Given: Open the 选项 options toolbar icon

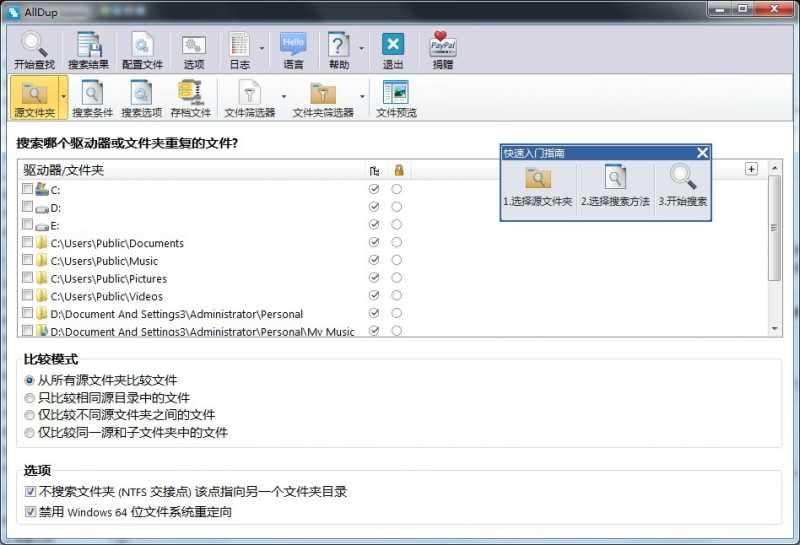Looking at the screenshot, I should [193, 50].
